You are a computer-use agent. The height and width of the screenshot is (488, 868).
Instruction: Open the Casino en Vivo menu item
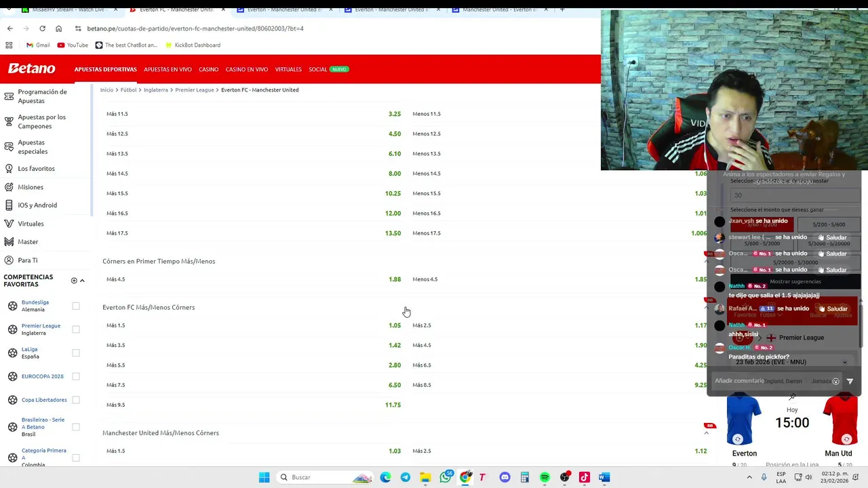pyautogui.click(x=247, y=69)
